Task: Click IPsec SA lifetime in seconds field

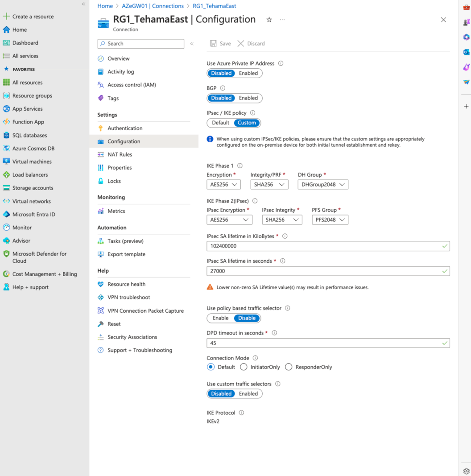Action: [x=328, y=271]
